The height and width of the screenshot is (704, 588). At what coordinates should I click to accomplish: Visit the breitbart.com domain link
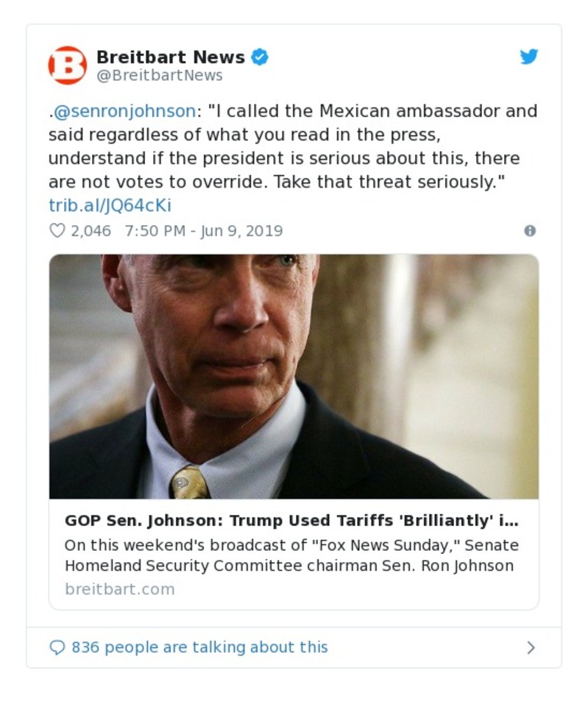[120, 589]
